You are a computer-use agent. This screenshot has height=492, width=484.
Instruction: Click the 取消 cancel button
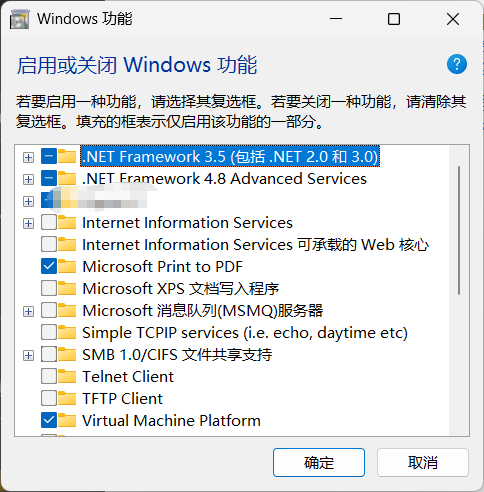pos(423,463)
